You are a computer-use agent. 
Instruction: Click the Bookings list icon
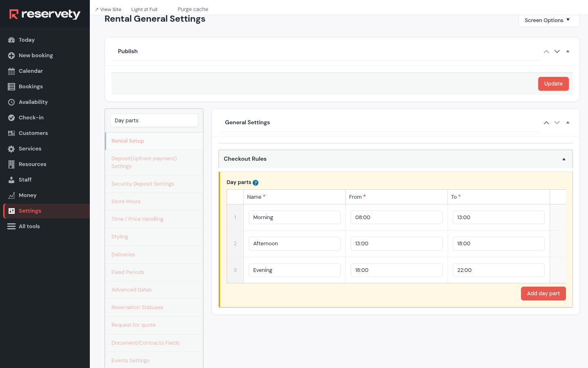(x=11, y=87)
